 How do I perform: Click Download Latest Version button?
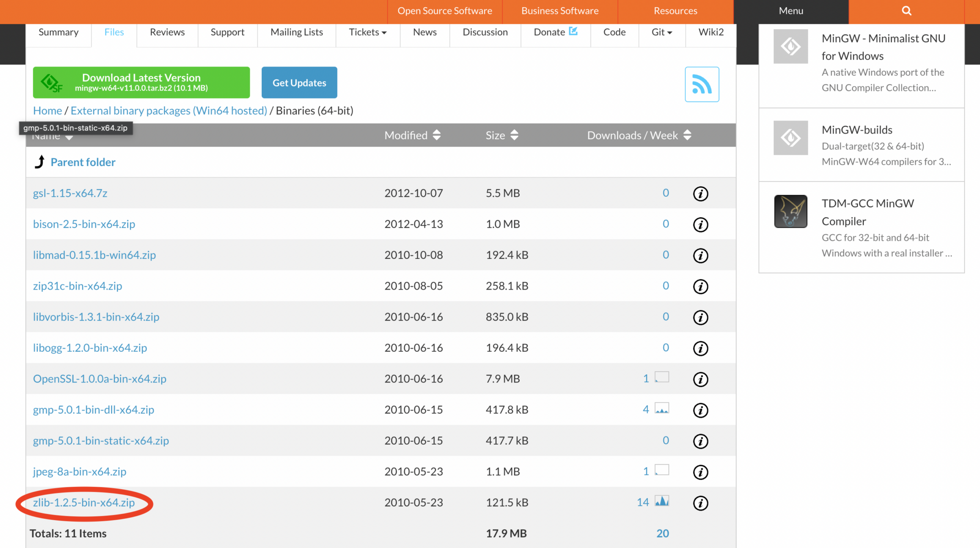[x=141, y=82]
